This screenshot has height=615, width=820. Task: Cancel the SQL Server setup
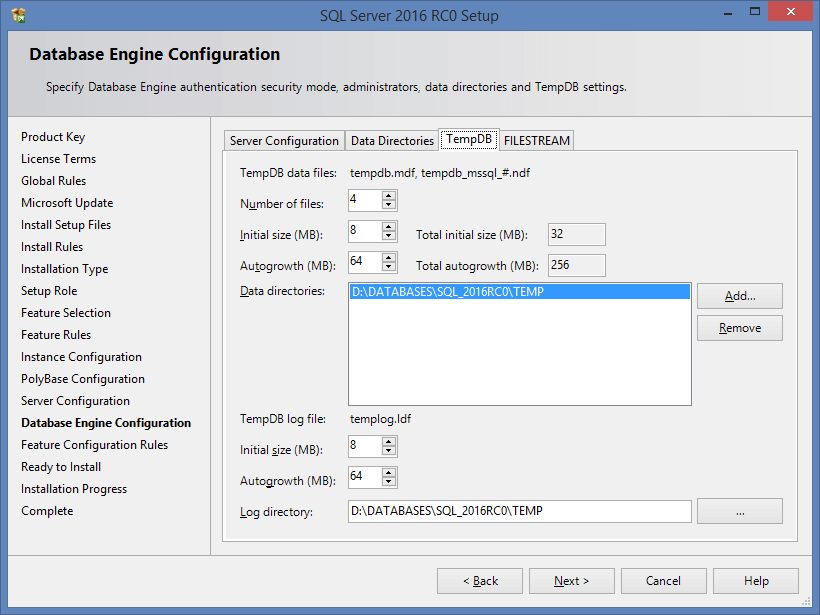664,581
